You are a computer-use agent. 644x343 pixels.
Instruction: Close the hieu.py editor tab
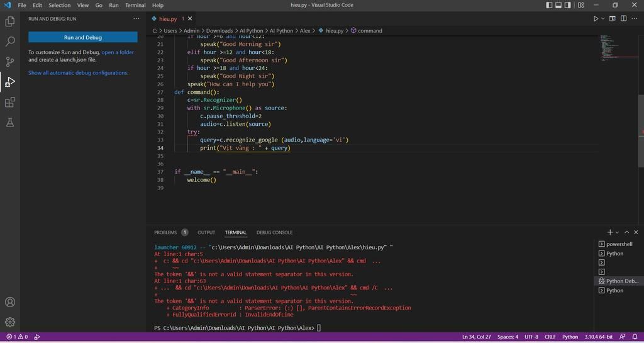pyautogui.click(x=190, y=19)
